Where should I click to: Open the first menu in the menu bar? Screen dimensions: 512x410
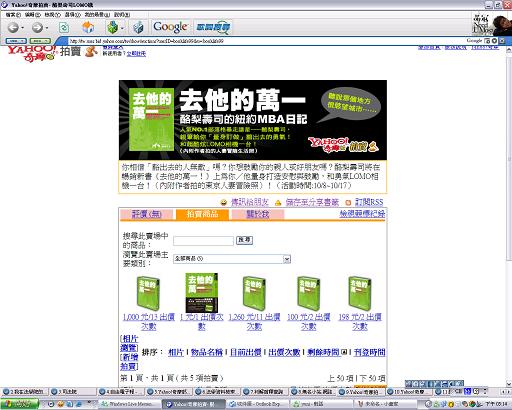click(13, 15)
